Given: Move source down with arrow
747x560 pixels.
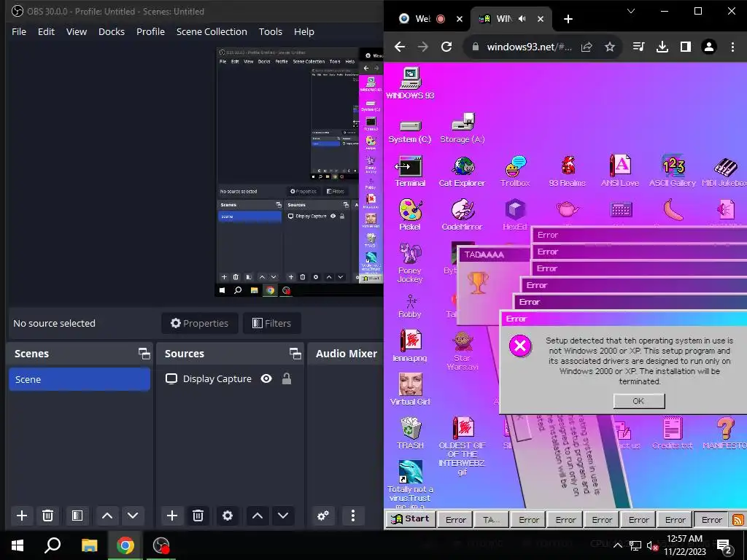Looking at the screenshot, I should tap(283, 516).
